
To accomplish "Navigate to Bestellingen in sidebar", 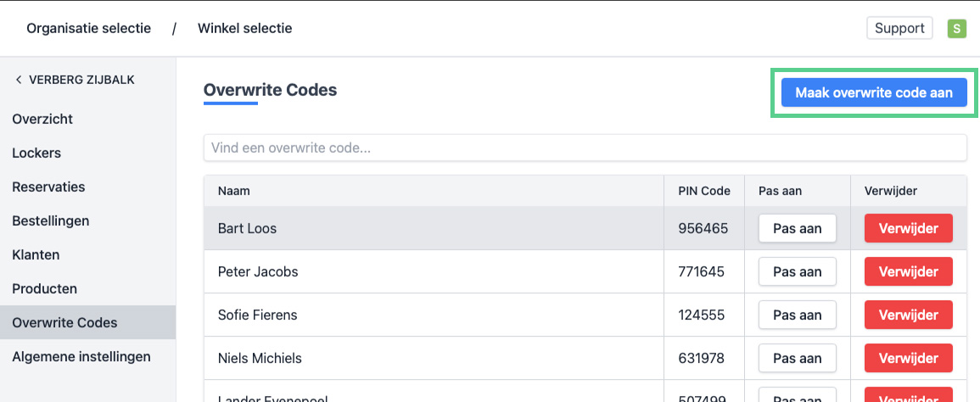I will point(50,221).
